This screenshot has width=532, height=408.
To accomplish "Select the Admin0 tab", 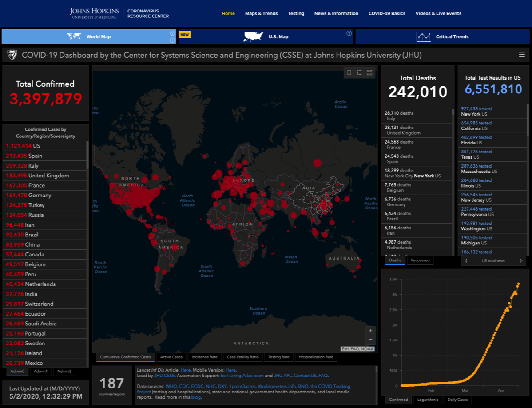I will coord(17,372).
